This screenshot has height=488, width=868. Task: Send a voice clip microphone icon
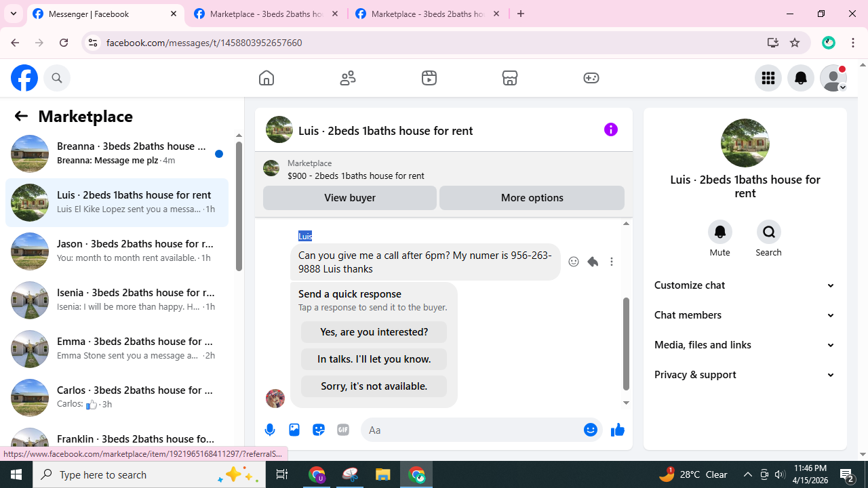(x=270, y=430)
